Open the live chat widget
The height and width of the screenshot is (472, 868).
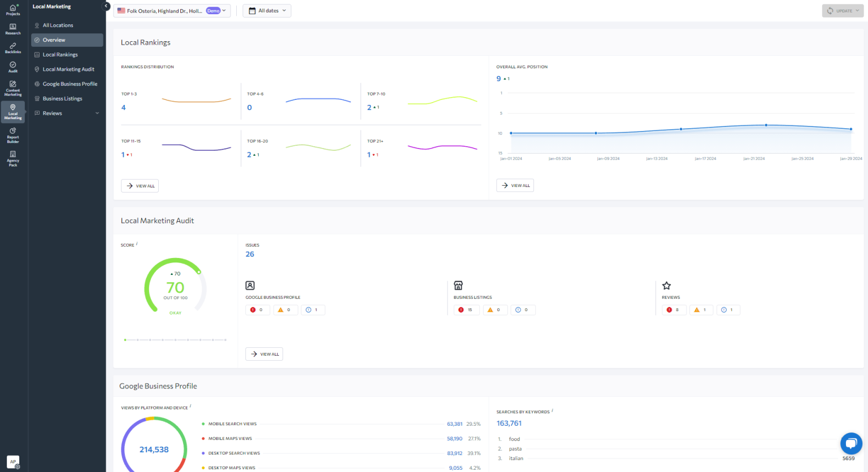851,443
